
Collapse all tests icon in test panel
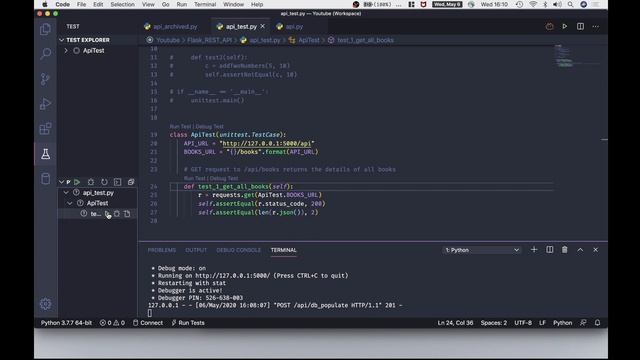pyautogui.click(x=131, y=182)
